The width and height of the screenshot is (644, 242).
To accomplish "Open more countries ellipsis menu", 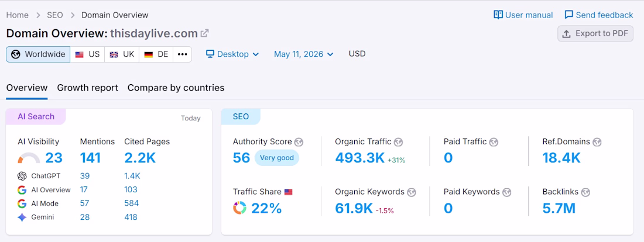I will (183, 54).
